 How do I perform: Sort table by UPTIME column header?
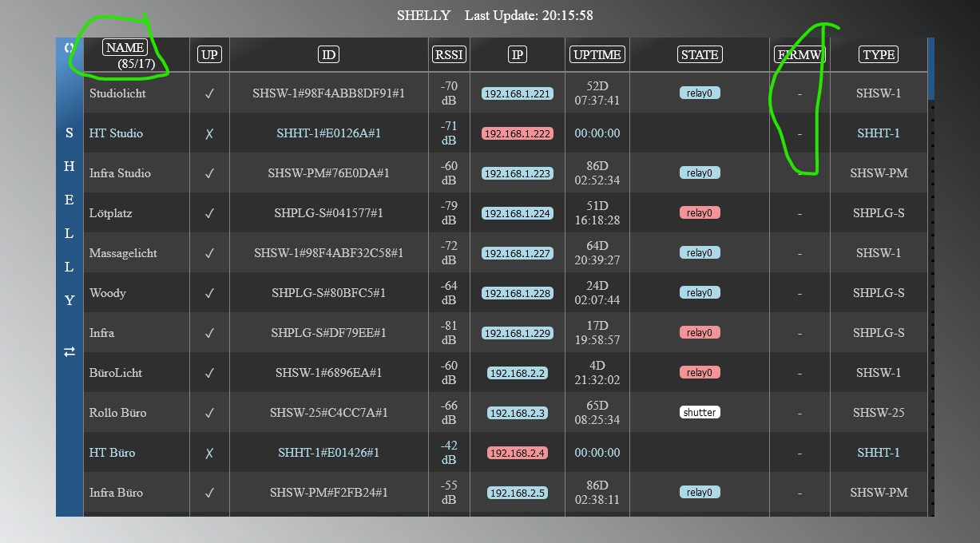tap(597, 55)
